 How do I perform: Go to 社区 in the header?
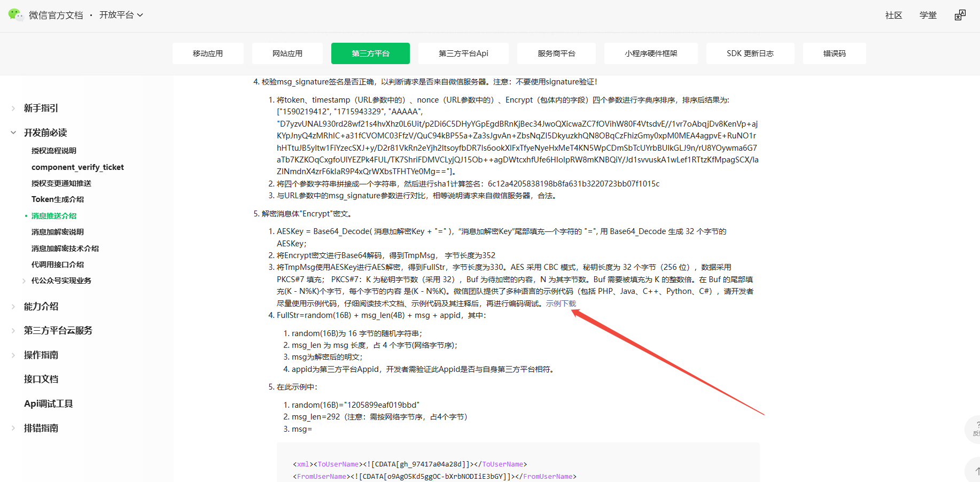pyautogui.click(x=893, y=15)
